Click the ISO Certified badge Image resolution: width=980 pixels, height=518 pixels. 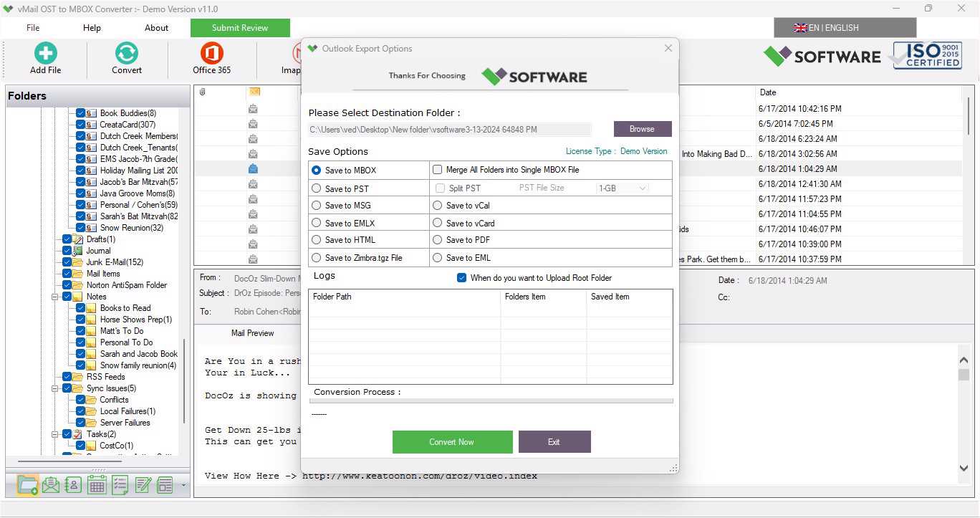point(926,55)
